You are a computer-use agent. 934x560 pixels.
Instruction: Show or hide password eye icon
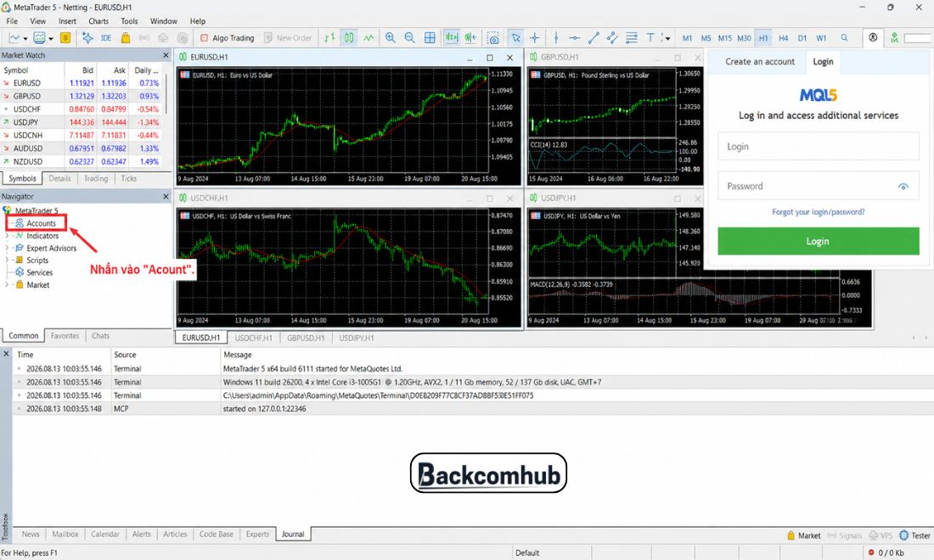[x=903, y=187]
